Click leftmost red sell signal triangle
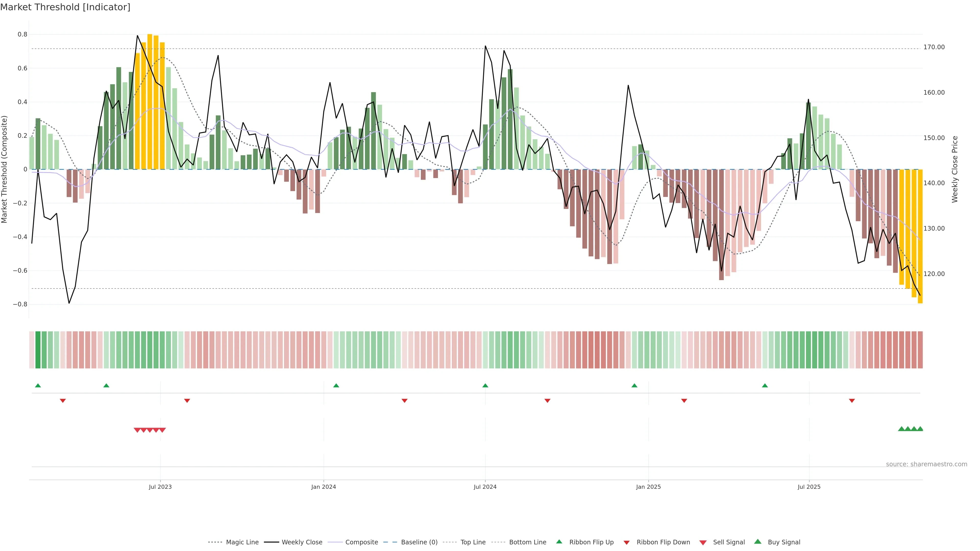The width and height of the screenshot is (980, 551). [137, 430]
